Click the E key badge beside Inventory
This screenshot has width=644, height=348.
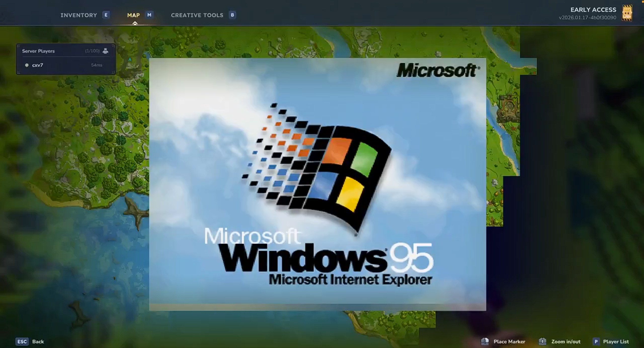click(106, 15)
